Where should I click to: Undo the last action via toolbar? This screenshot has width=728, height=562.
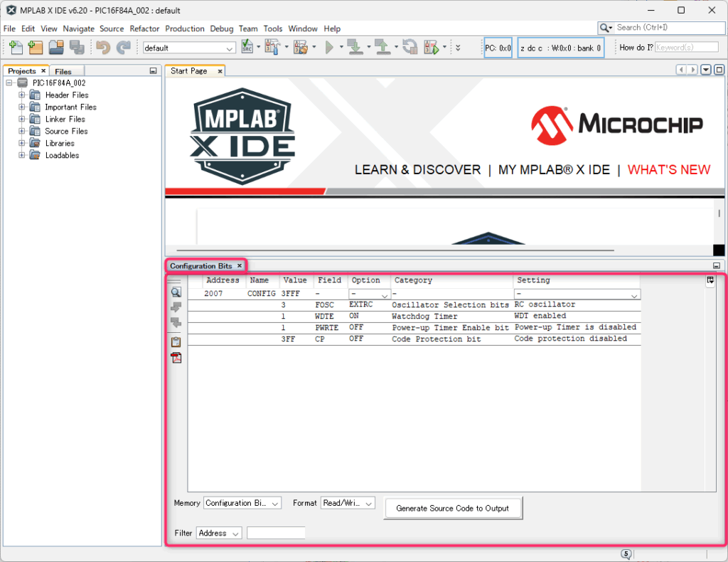tap(103, 48)
